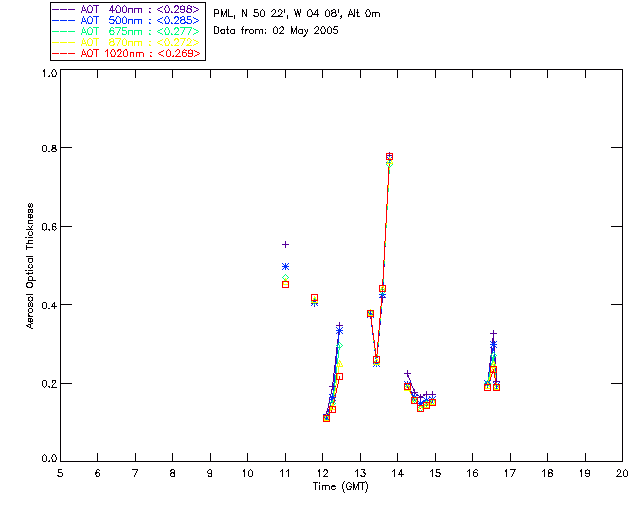Click the red square at the 0.78 peak
The width and height of the screenshot is (640, 512).
pyautogui.click(x=389, y=157)
